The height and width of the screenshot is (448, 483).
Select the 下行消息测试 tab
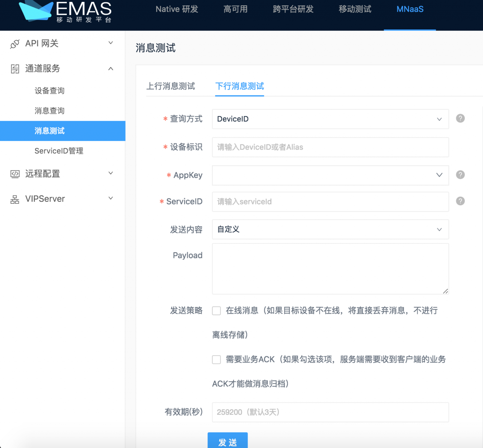pyautogui.click(x=240, y=86)
